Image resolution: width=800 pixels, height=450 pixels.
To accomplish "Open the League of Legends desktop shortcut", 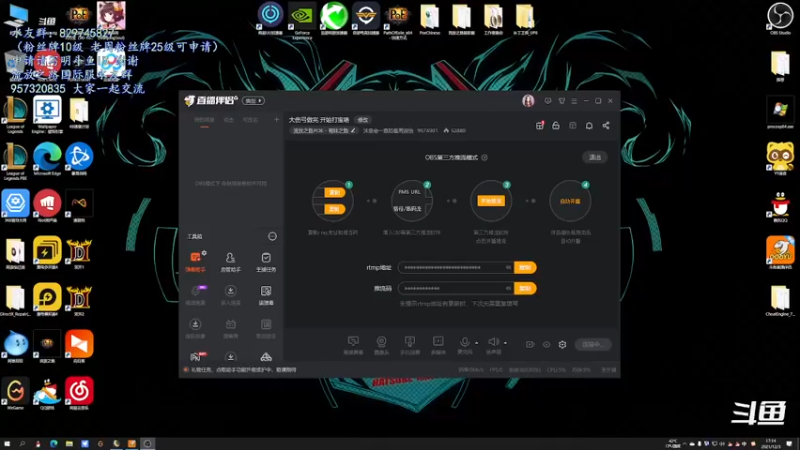I will (x=15, y=114).
